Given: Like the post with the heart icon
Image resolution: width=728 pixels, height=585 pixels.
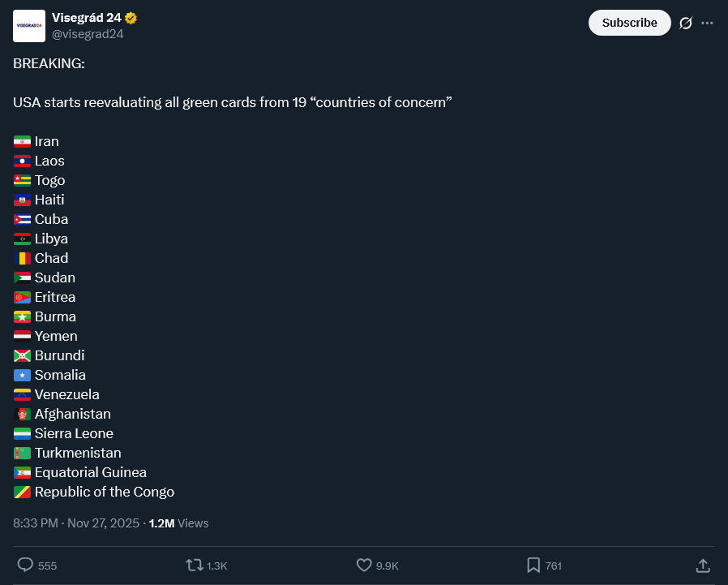Looking at the screenshot, I should (x=364, y=565).
